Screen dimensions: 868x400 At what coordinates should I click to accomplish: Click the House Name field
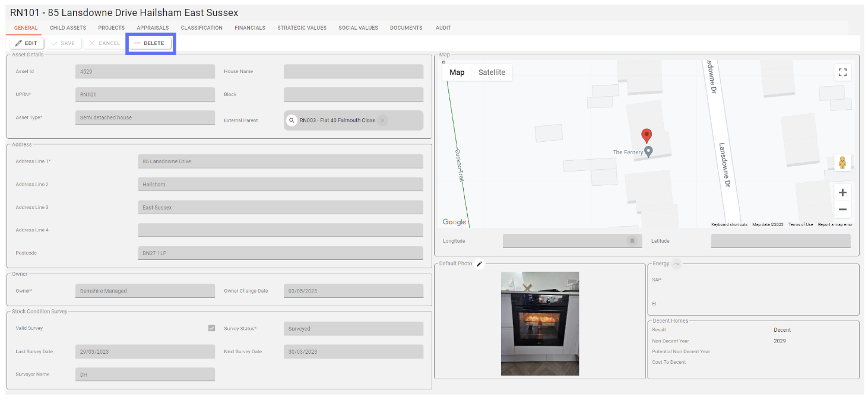tap(353, 71)
